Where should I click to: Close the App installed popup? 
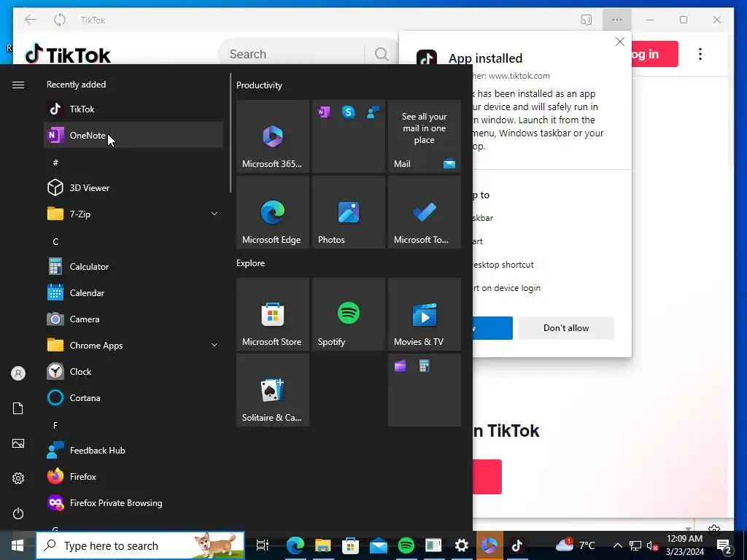619,42
